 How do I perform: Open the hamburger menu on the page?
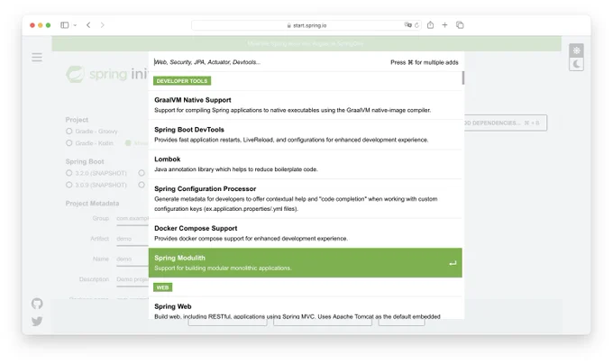(37, 58)
